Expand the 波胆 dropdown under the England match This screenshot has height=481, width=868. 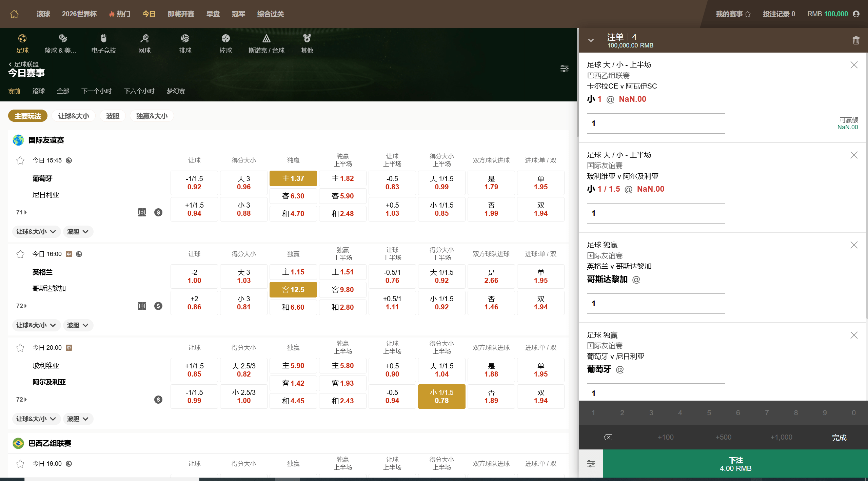[x=78, y=325]
